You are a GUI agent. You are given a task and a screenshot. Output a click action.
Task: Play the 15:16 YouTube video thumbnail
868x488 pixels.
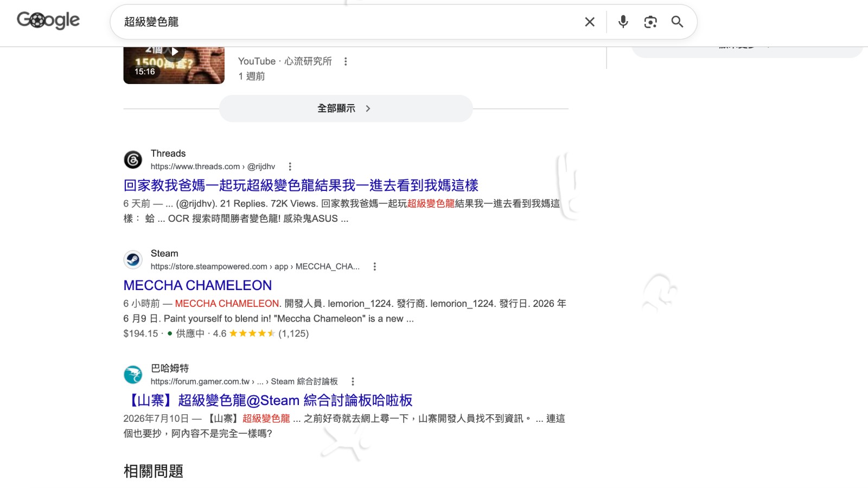[174, 65]
